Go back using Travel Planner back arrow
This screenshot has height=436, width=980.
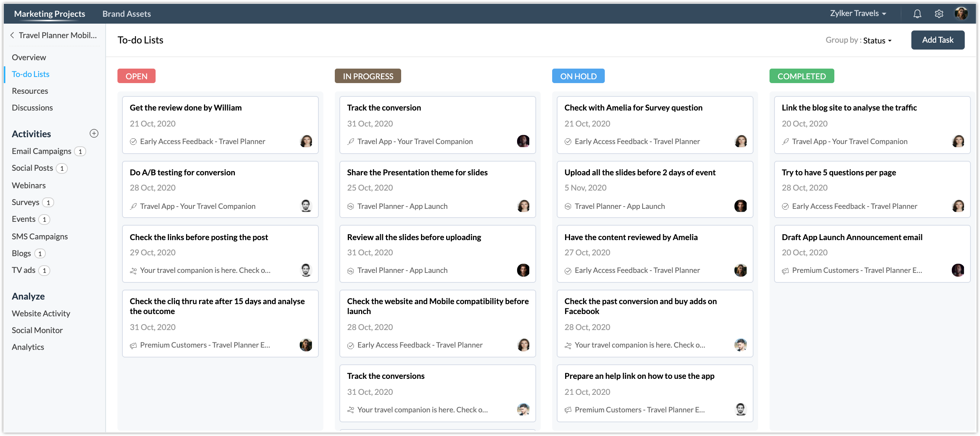click(x=12, y=35)
